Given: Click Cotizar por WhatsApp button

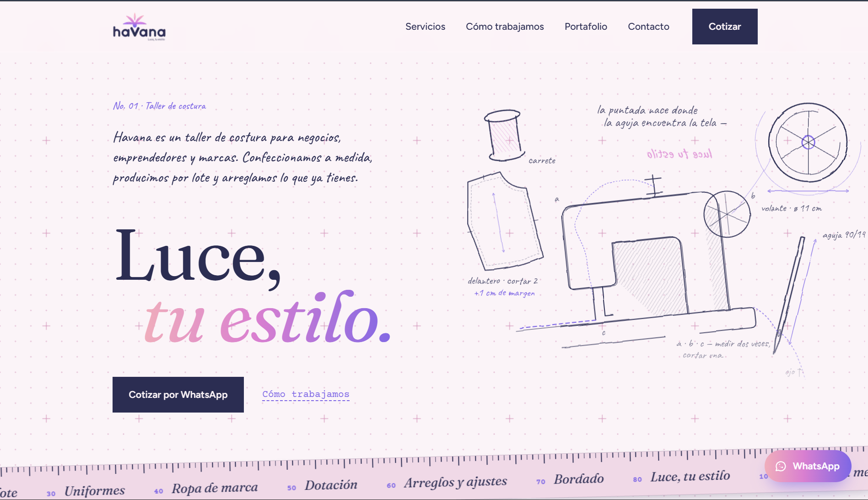Looking at the screenshot, I should coord(178,395).
